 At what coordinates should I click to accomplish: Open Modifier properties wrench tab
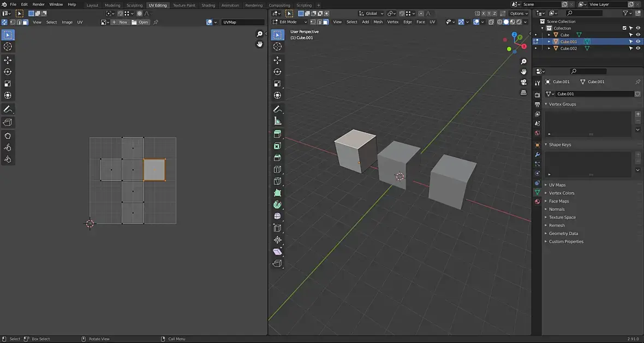click(x=538, y=155)
